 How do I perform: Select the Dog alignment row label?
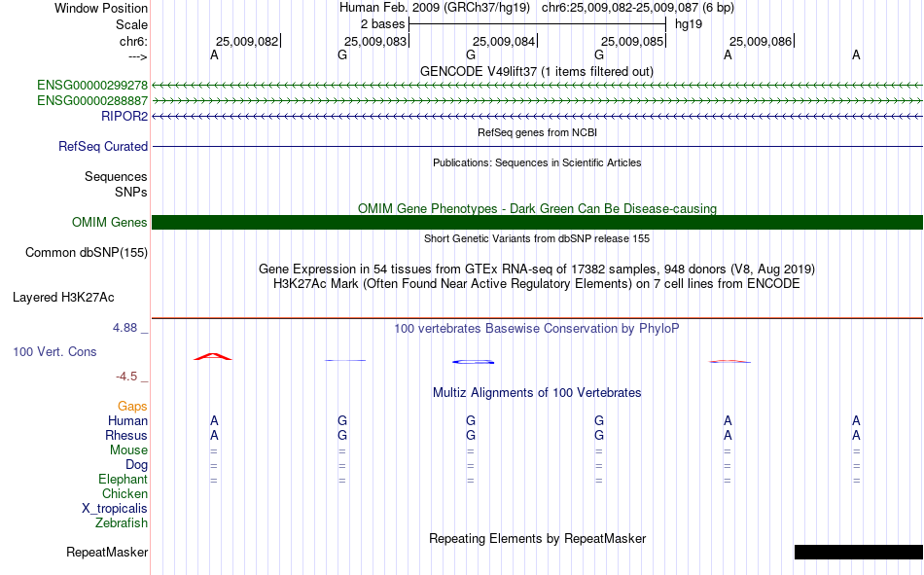[x=136, y=464]
